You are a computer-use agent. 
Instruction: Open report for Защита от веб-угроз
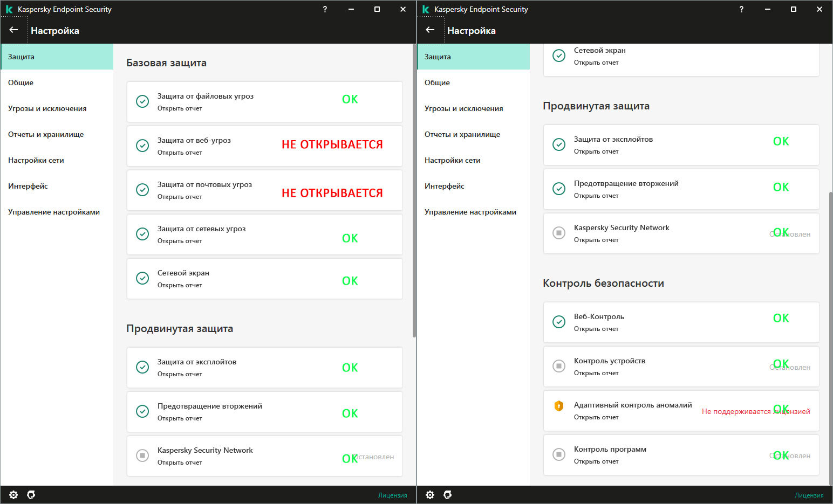[180, 153]
